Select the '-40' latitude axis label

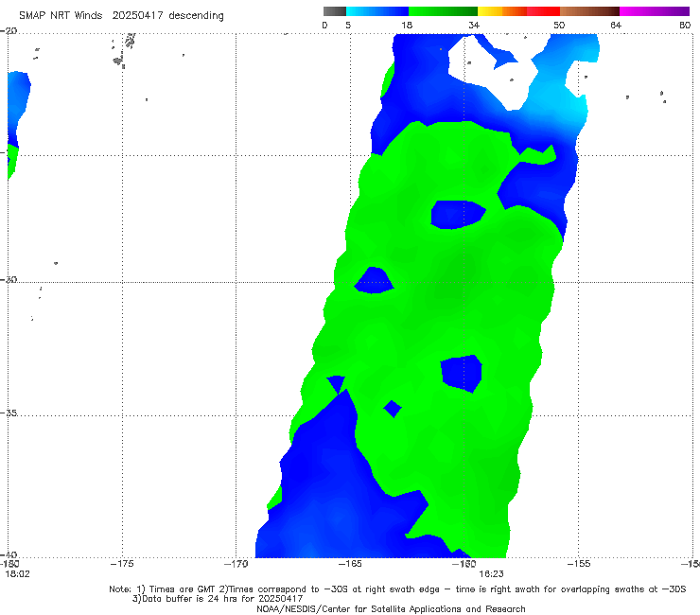(x=9, y=555)
